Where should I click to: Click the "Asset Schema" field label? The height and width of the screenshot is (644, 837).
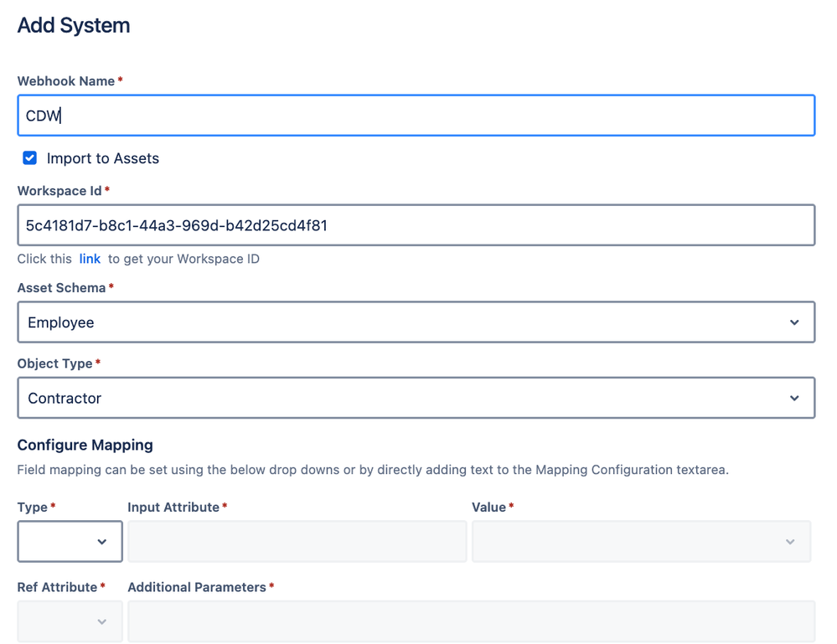click(x=61, y=288)
